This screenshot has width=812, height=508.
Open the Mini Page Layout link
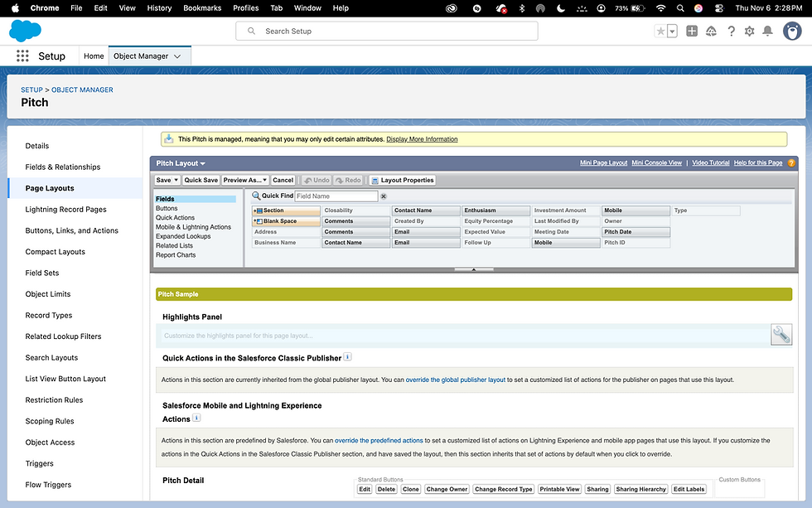603,162
